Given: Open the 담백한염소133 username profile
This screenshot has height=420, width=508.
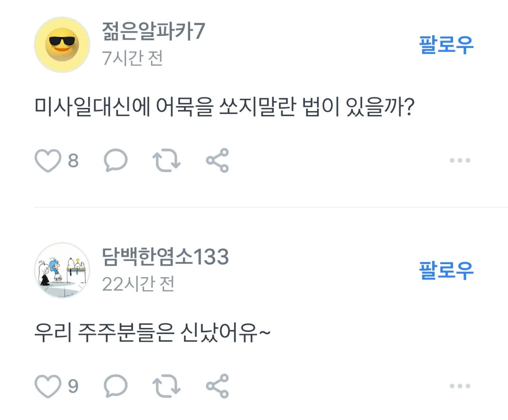Looking at the screenshot, I should point(165,257).
